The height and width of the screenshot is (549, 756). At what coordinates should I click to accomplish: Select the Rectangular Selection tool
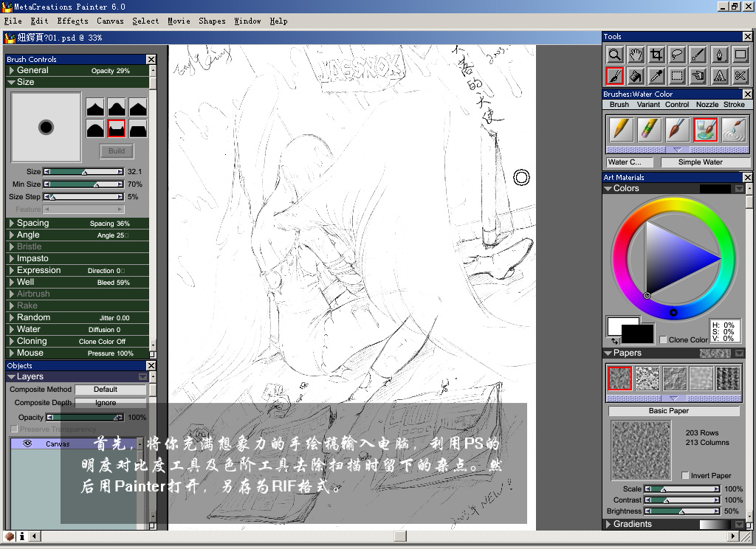pos(678,76)
